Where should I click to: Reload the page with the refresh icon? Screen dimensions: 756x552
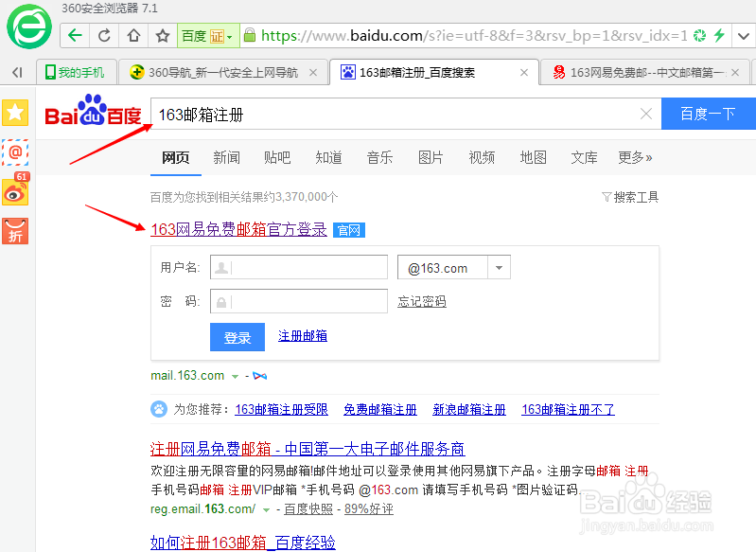point(104,35)
